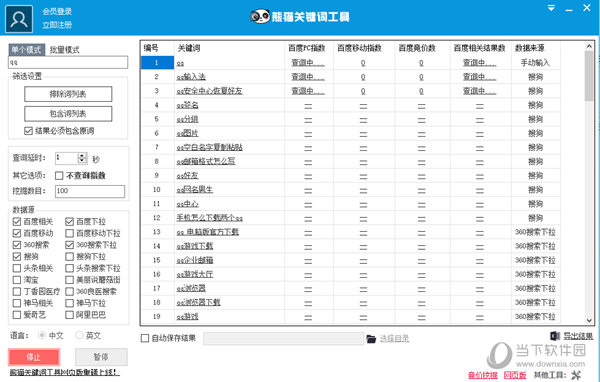
Task: Click the panda logo in title bar
Action: click(x=260, y=16)
